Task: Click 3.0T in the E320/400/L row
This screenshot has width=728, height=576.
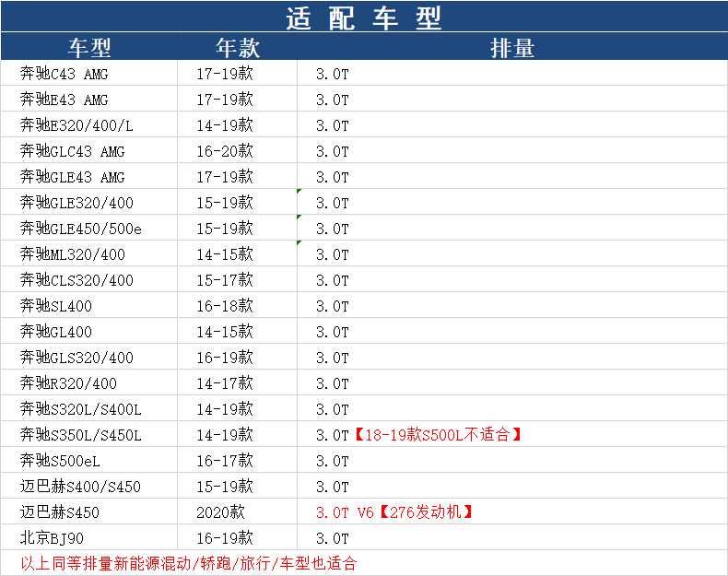Action: [332, 125]
